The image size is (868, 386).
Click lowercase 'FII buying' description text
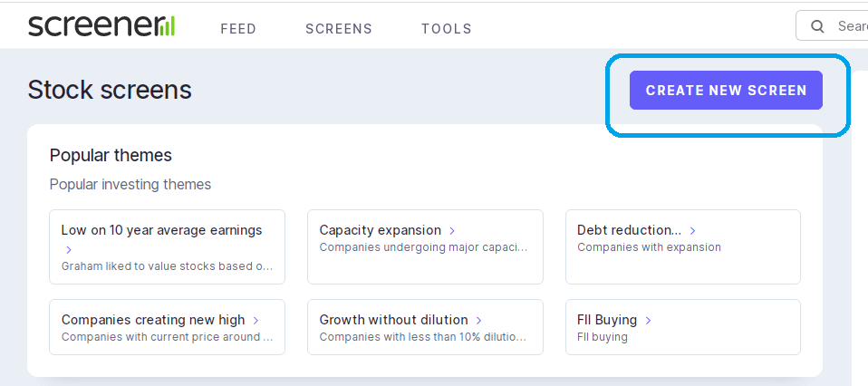pyautogui.click(x=603, y=337)
